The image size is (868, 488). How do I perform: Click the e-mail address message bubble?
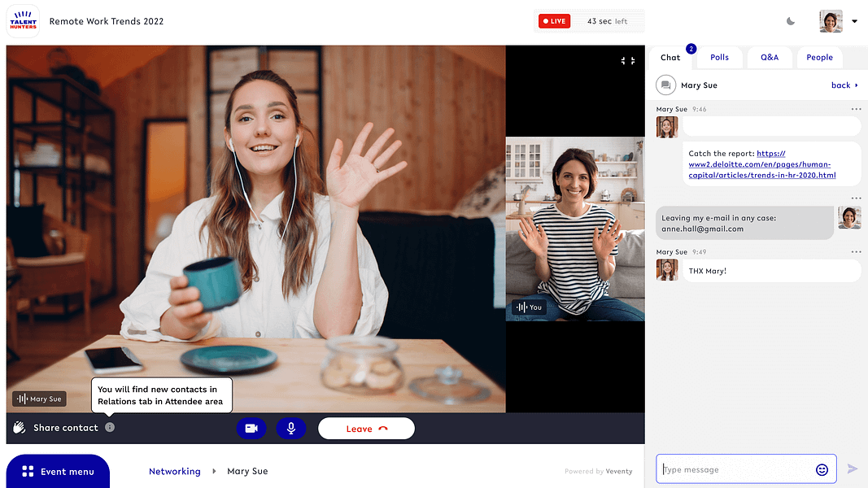tap(744, 223)
